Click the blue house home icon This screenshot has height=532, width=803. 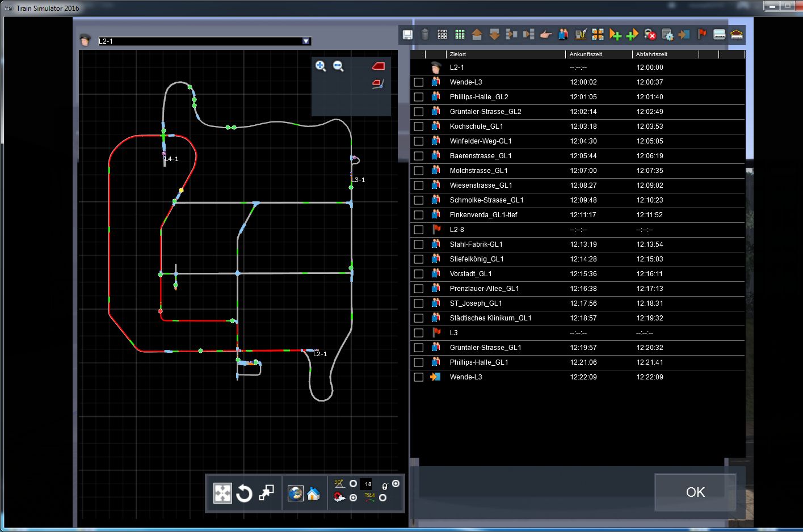click(313, 493)
